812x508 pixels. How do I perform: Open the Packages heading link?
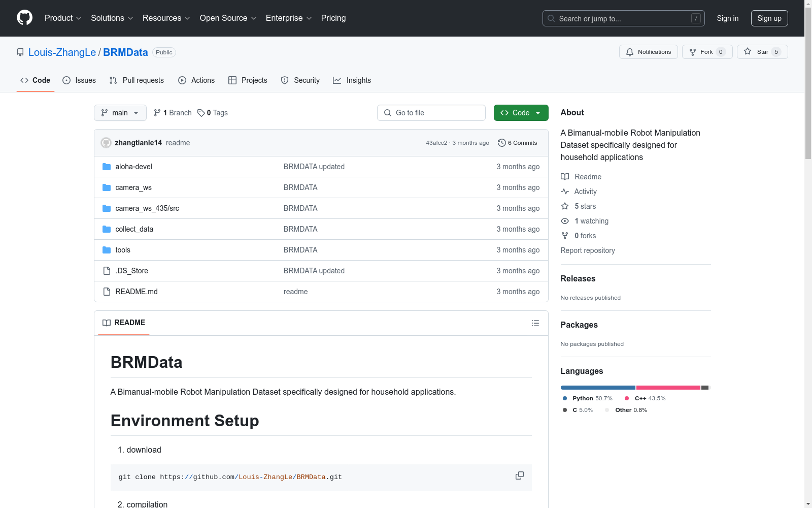click(x=579, y=325)
